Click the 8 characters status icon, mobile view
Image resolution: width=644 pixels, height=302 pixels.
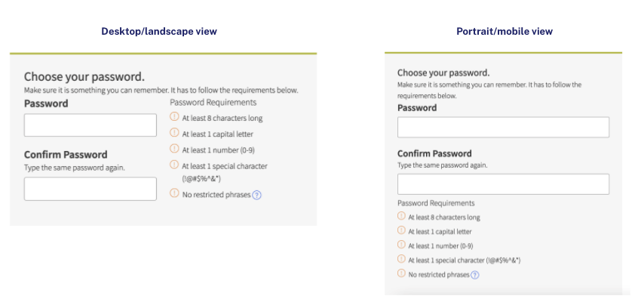(401, 217)
